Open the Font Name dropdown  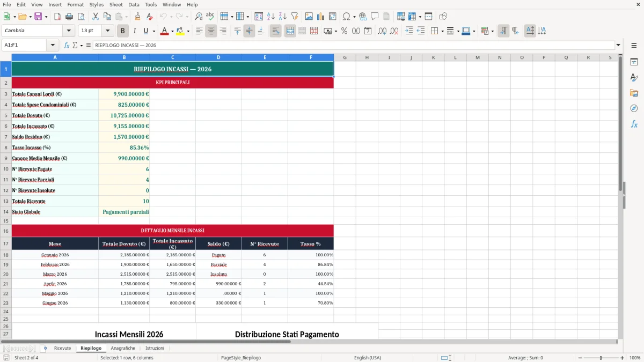point(68,31)
